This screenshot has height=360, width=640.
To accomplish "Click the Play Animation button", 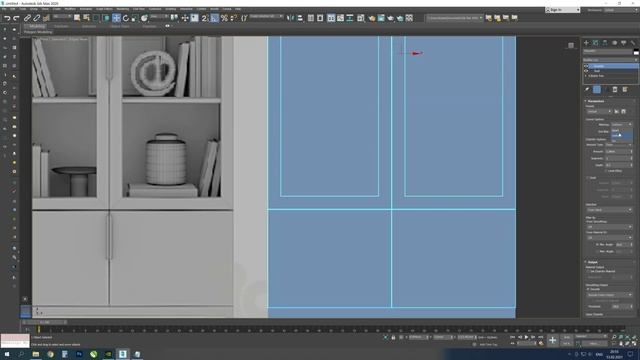I will pyautogui.click(x=526, y=337).
